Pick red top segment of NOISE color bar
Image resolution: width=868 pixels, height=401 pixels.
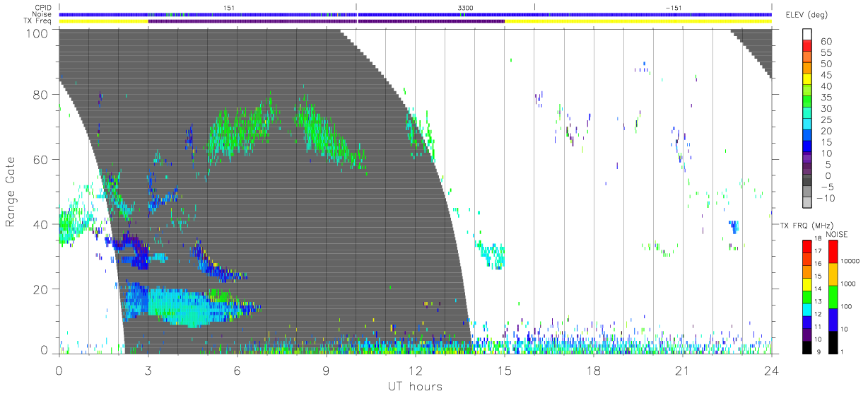(x=833, y=251)
